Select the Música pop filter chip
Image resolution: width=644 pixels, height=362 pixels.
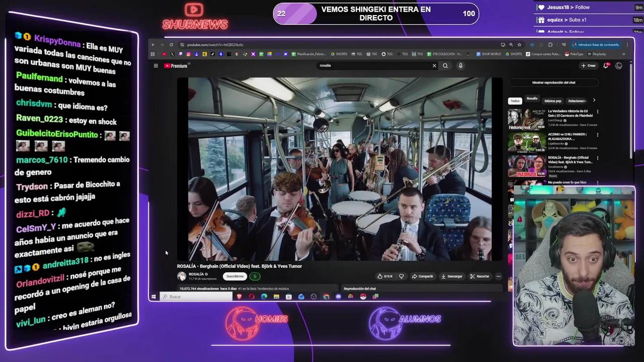[x=553, y=101]
